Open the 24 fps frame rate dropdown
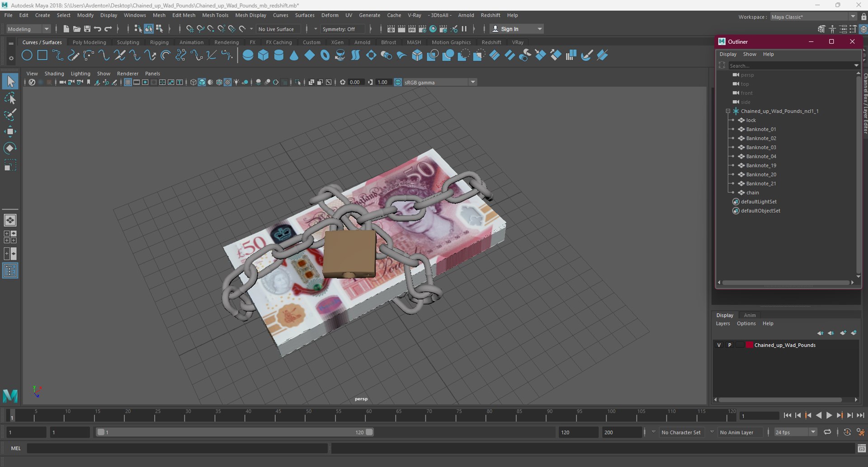The height and width of the screenshot is (467, 868). [796, 432]
